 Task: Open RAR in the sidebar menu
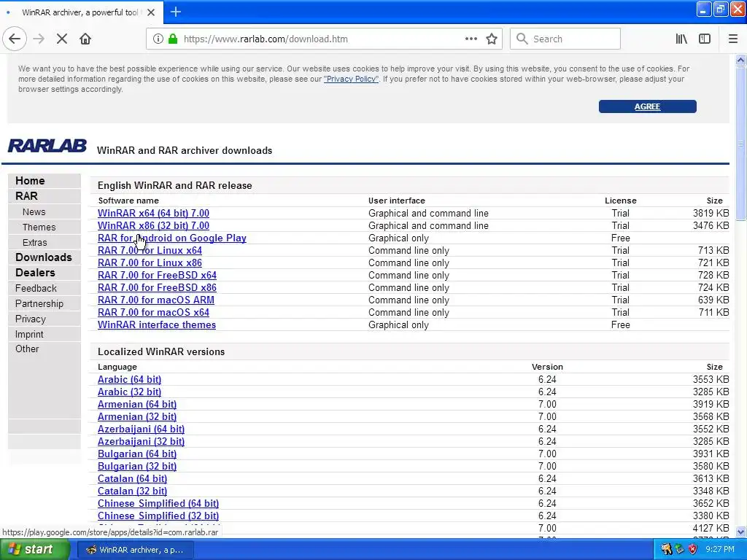26,195
